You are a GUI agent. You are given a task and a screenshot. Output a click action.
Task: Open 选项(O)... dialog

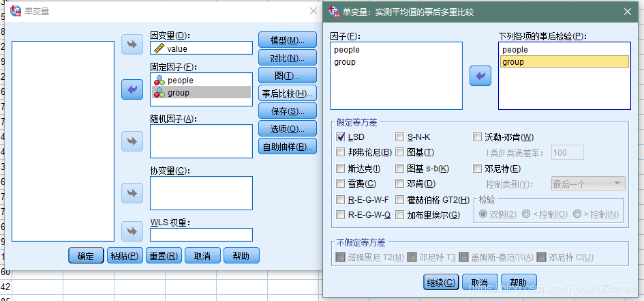[288, 129]
